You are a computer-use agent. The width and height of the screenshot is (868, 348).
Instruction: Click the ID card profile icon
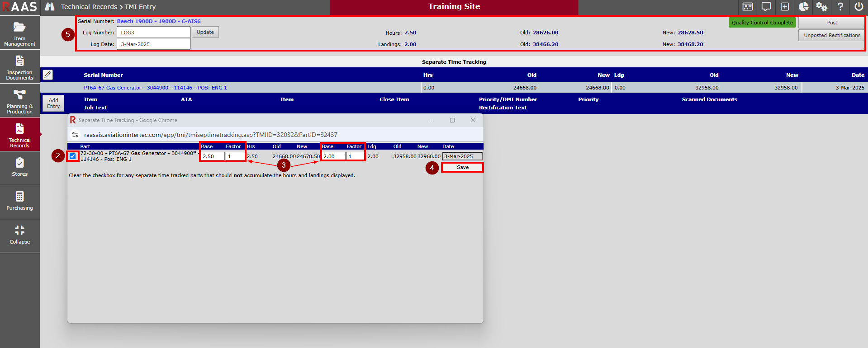[748, 7]
